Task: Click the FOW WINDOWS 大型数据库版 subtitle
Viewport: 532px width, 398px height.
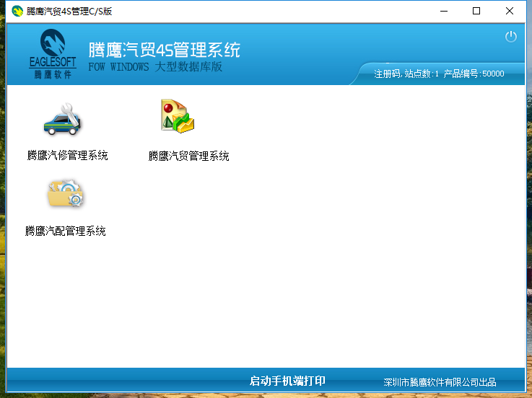Action: [x=155, y=67]
